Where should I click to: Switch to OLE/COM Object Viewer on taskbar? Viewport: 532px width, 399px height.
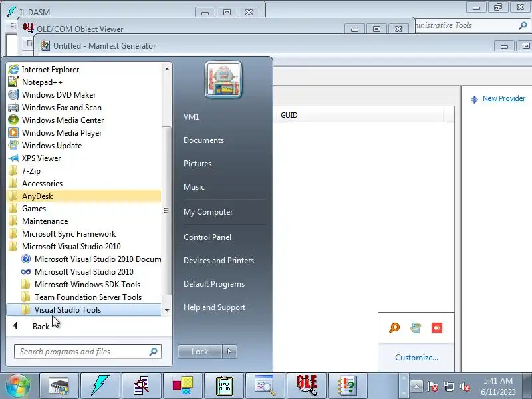(307, 386)
